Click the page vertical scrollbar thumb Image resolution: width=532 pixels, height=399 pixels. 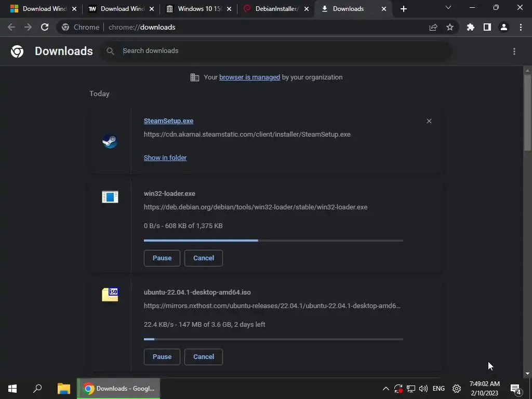point(527,112)
